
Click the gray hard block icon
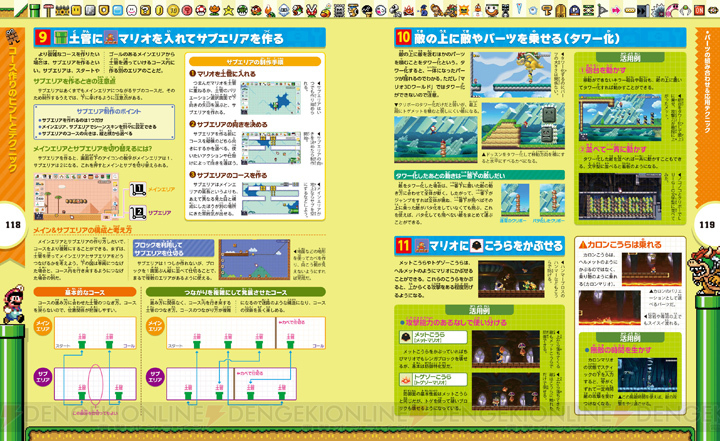[x=90, y=10]
